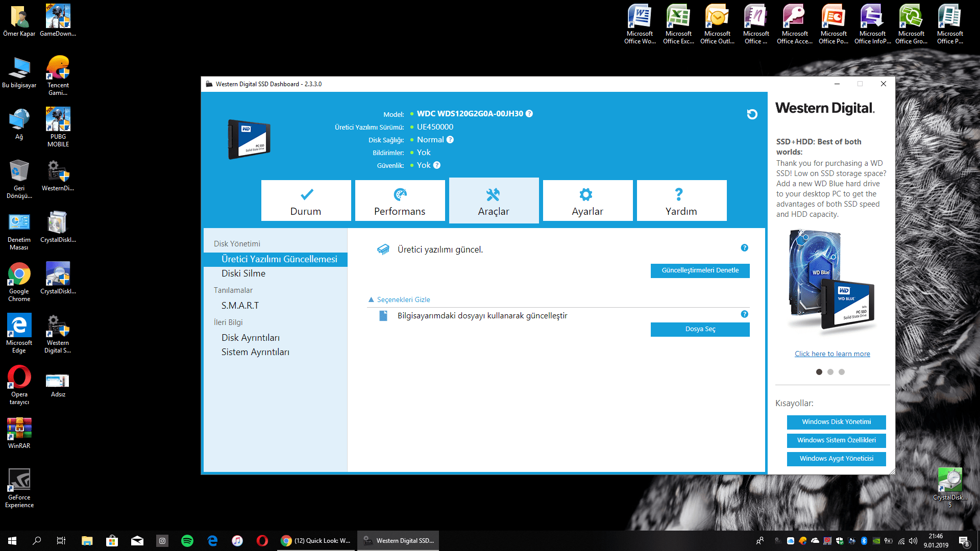This screenshot has height=551, width=980.
Task: Select the first carousel dot indicator
Action: point(819,372)
